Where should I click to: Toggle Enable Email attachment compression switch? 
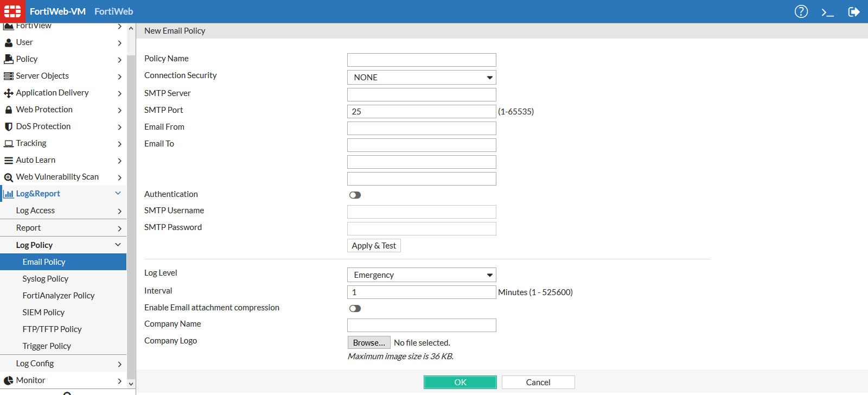coord(355,308)
